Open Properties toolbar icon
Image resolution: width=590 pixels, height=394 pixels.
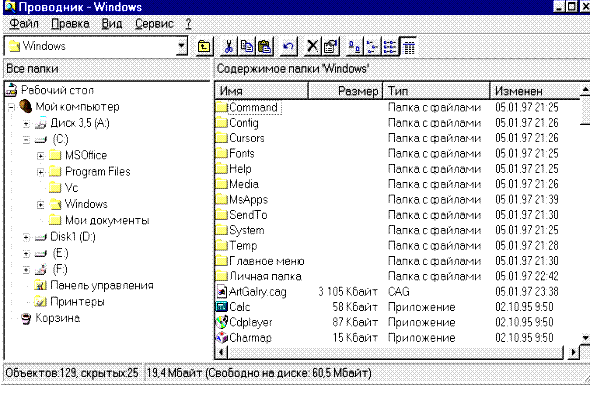(x=330, y=47)
